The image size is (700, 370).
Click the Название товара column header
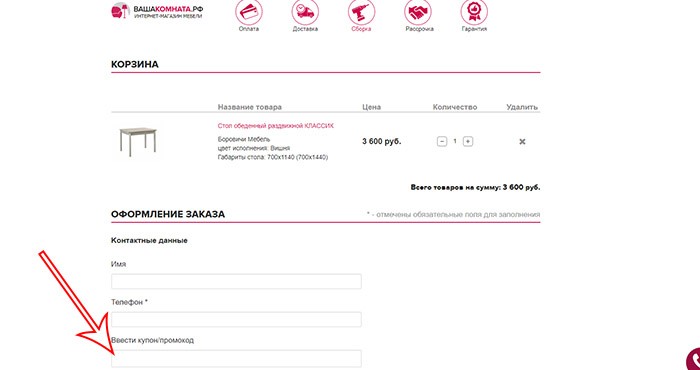[x=250, y=107]
